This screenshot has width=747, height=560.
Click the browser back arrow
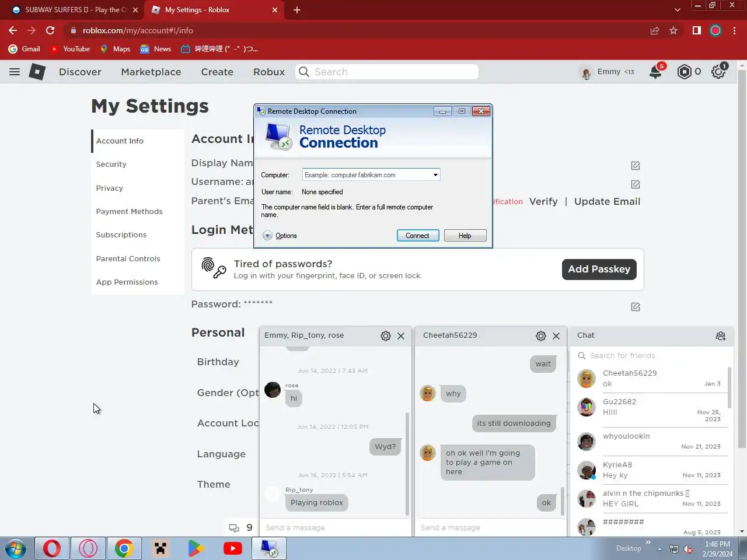[x=13, y=30]
